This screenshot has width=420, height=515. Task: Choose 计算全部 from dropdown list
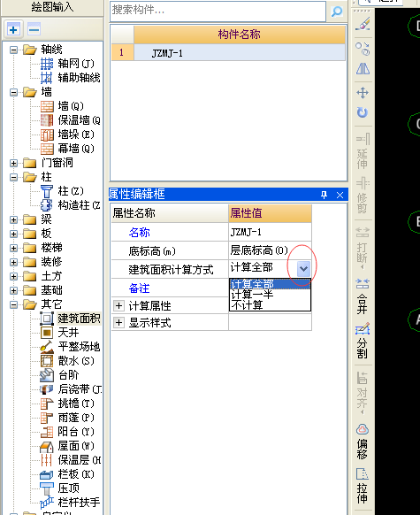point(270,284)
